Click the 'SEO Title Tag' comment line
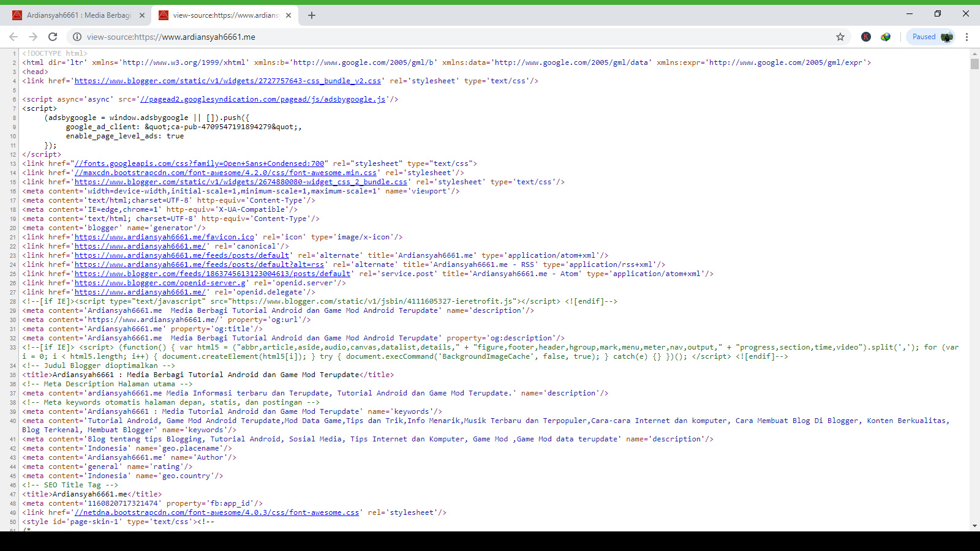980x551 pixels. [70, 485]
